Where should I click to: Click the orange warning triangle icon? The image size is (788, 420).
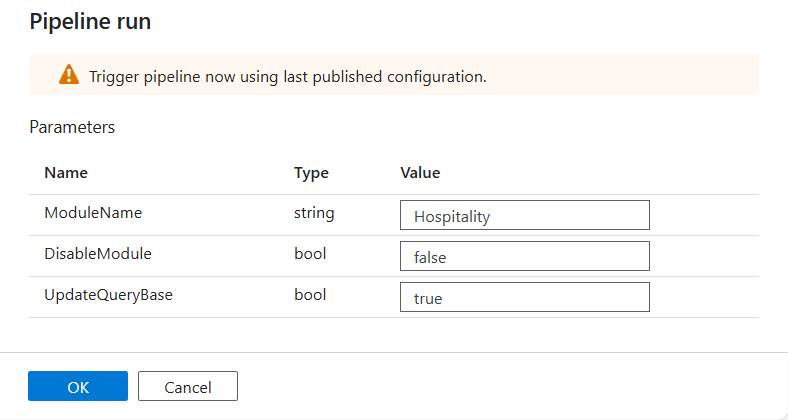coord(68,76)
